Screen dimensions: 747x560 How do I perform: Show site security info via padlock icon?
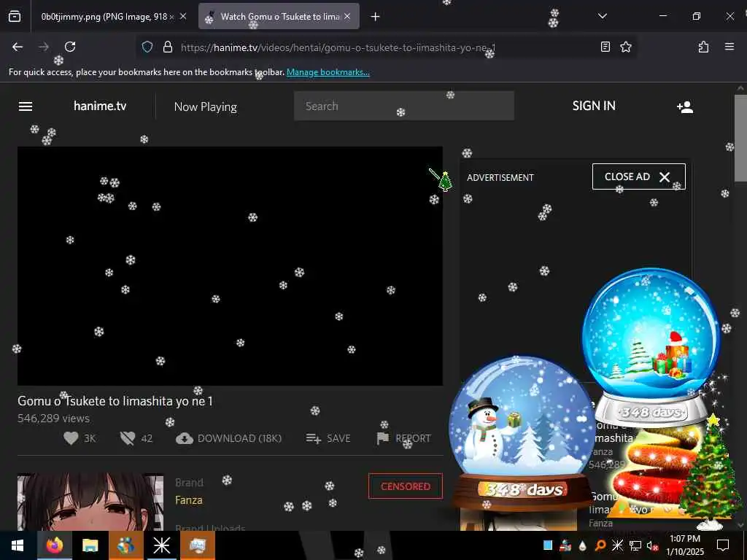167,47
